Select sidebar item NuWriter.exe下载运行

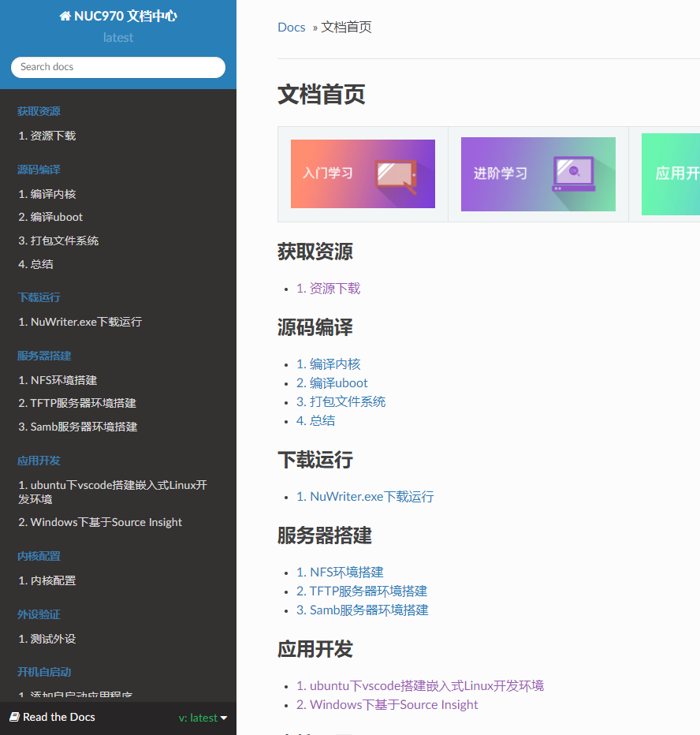(x=80, y=322)
